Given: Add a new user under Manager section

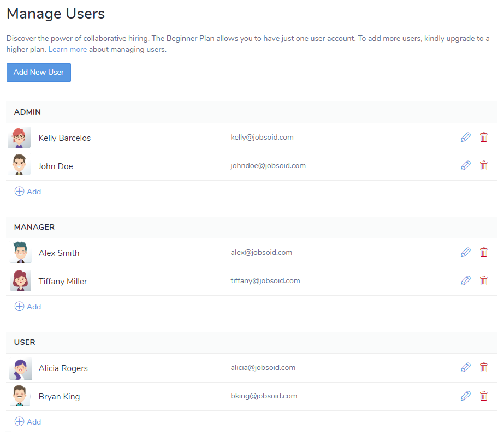Looking at the screenshot, I should click(28, 307).
